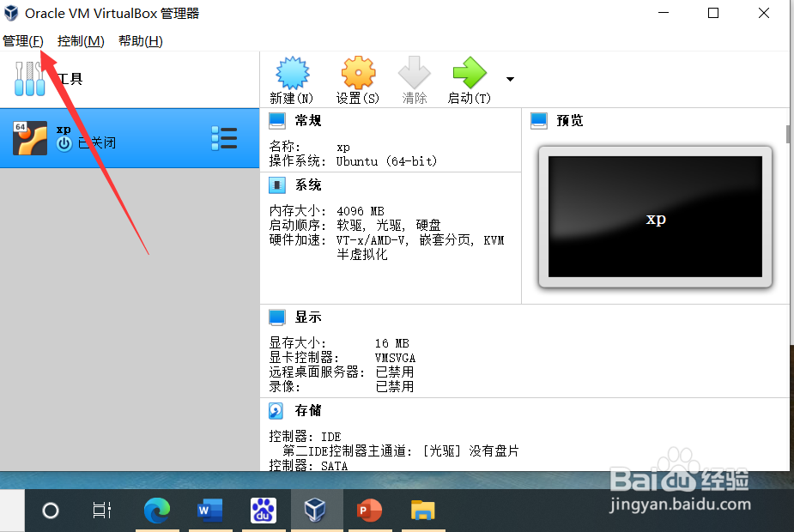Click the 16 MB video memory value

point(391,344)
